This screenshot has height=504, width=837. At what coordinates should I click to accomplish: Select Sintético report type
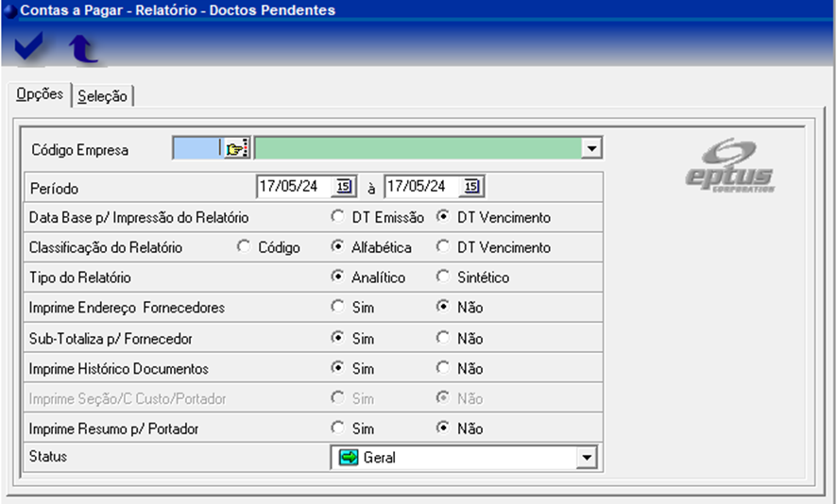pos(443,277)
